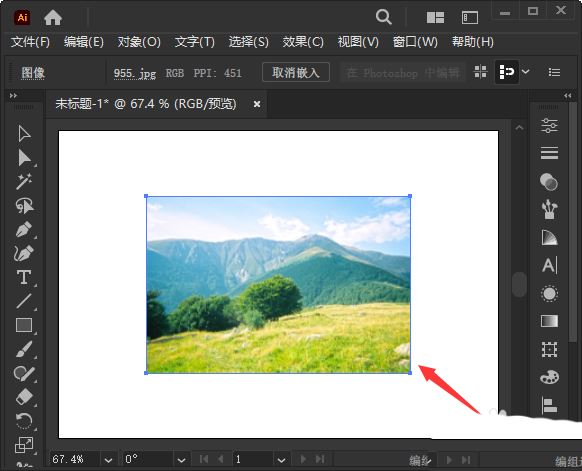
Task: Open the Pathfinder/Color circles panel icon
Action: [x=549, y=182]
